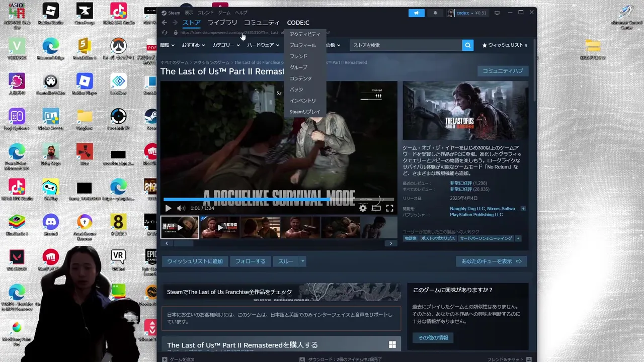Click the Steam announcements megaphone icon
644x362 pixels.
[417, 13]
